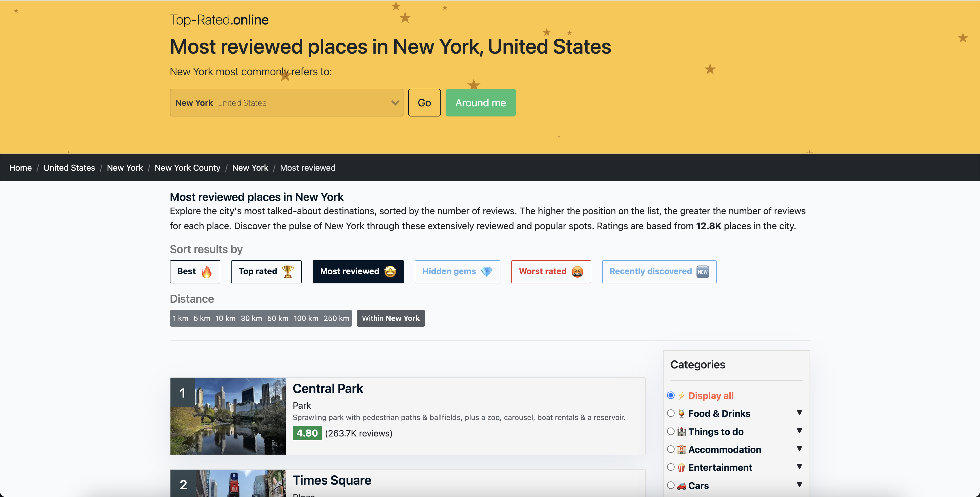Sort results by Worst rated

tap(551, 272)
